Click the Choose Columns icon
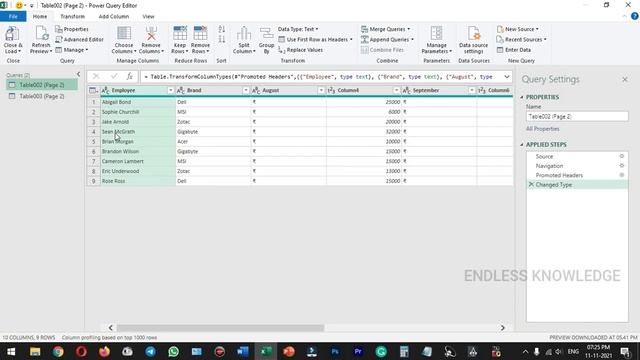640x360 pixels. click(x=124, y=33)
